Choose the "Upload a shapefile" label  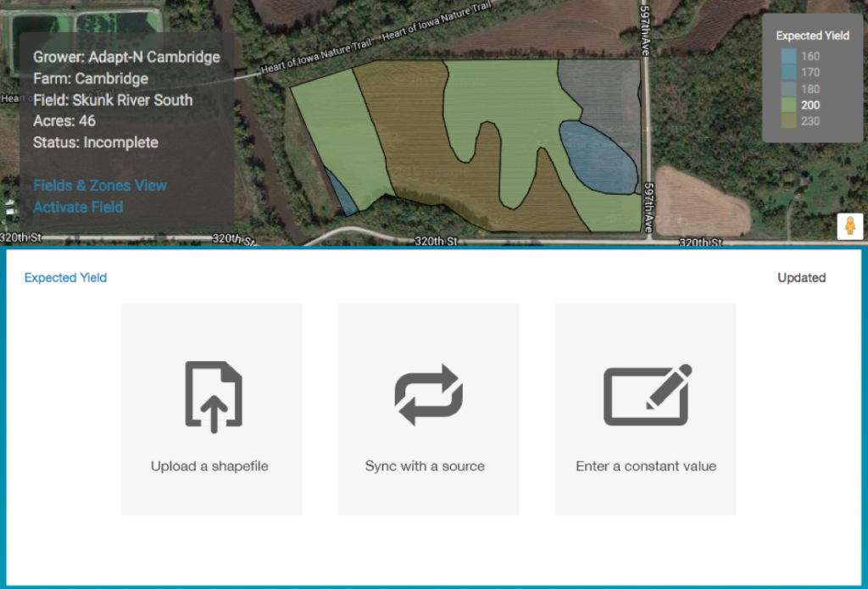pyautogui.click(x=209, y=466)
